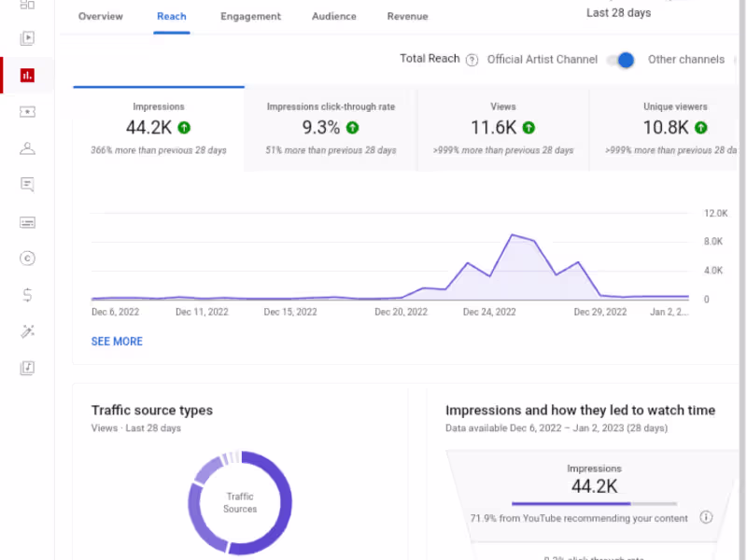Open the Last 28 days date range dropdown
747x560 pixels.
pyautogui.click(x=618, y=13)
